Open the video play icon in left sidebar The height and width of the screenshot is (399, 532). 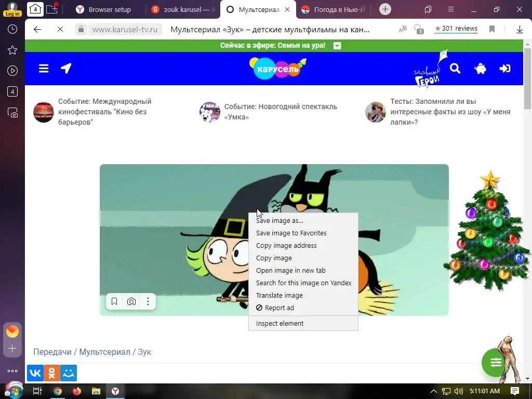[x=12, y=71]
